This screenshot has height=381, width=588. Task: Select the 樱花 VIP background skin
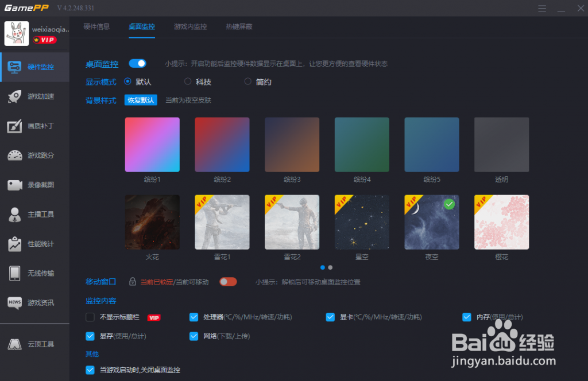tap(501, 222)
